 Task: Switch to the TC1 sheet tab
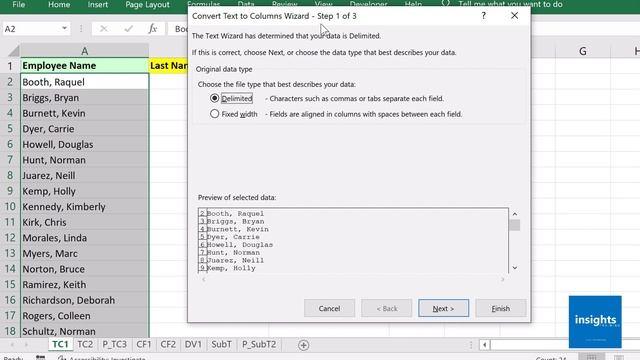[x=60, y=344]
